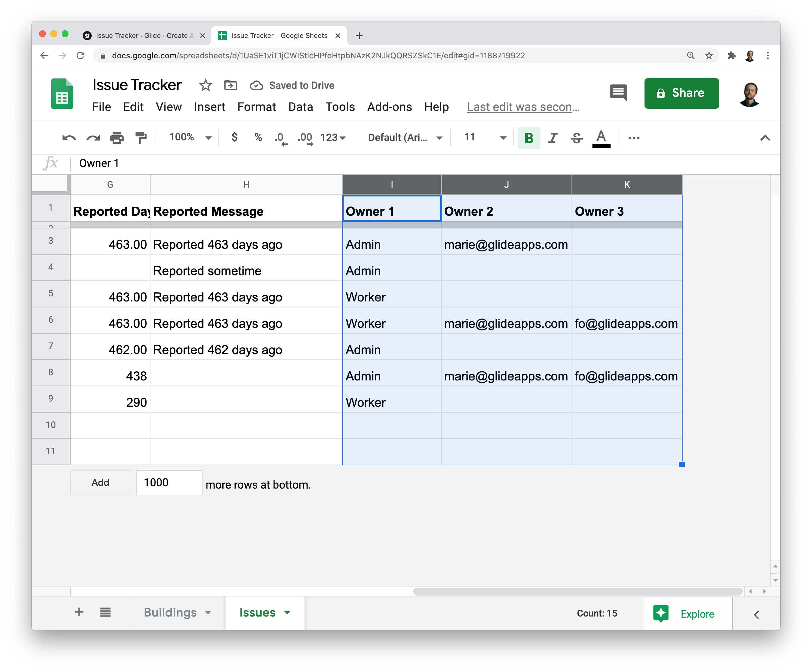
Task: Open the All Sheets list icon
Action: pos(105,612)
